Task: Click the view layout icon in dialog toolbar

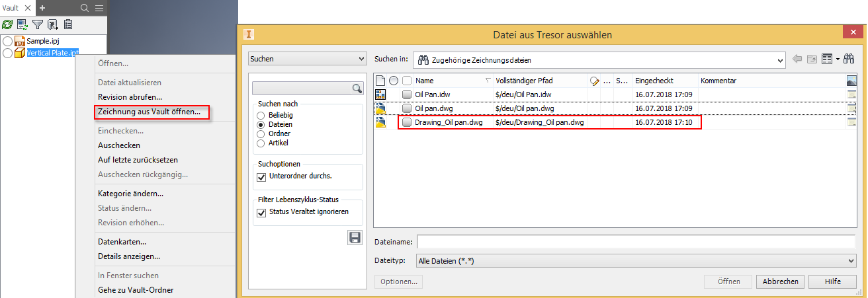Action: [826, 59]
